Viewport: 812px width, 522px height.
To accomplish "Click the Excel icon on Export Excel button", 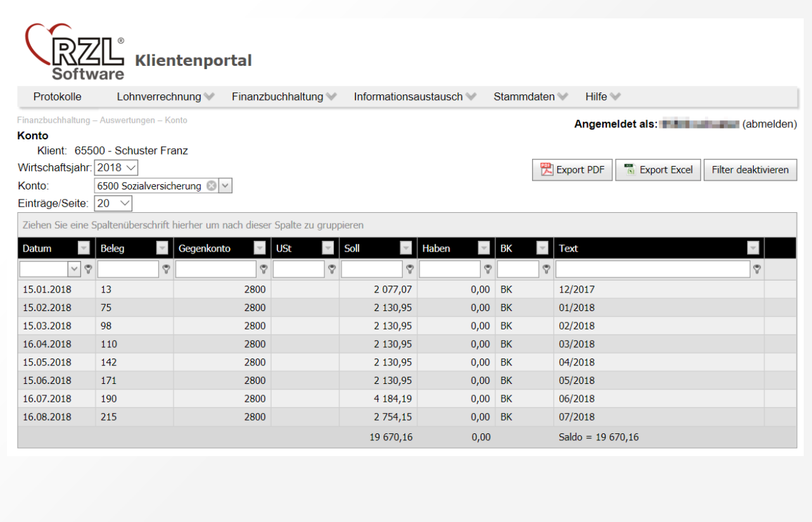I will pos(630,169).
